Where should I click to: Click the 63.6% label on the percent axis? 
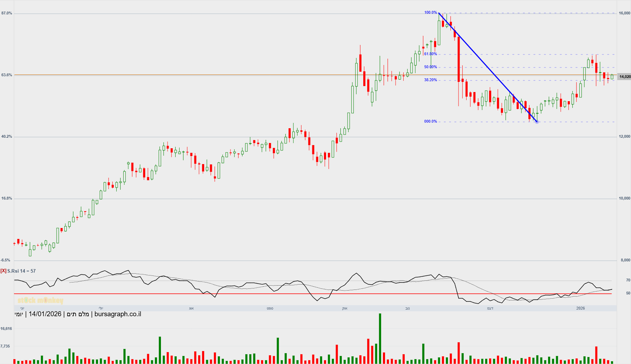[x=7, y=75]
